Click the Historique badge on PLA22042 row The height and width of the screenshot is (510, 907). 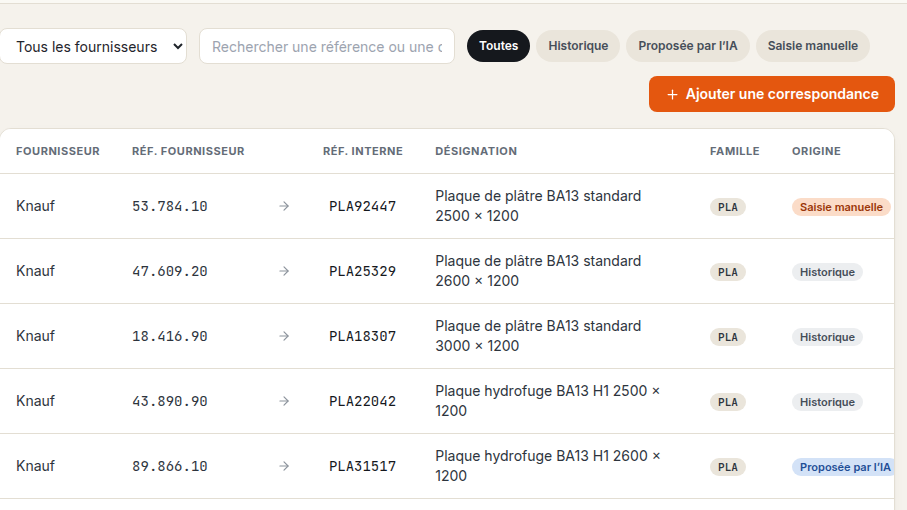(827, 402)
